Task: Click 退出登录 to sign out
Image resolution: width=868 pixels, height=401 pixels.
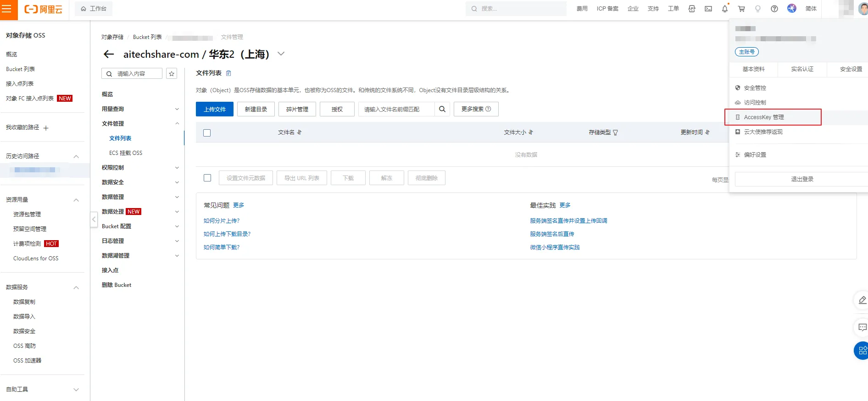Action: click(801, 179)
